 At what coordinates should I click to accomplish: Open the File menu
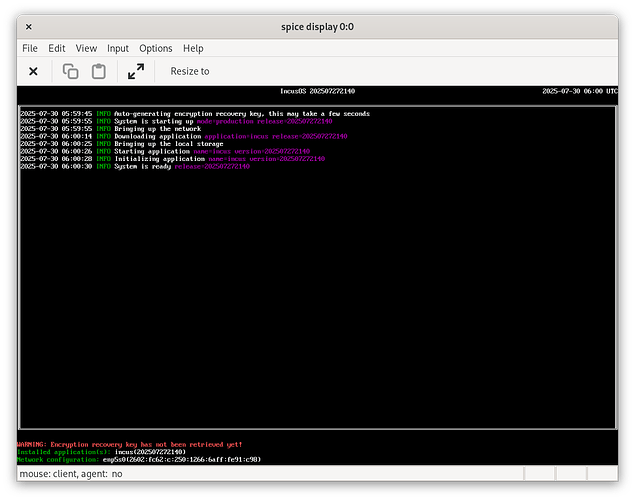(x=30, y=48)
